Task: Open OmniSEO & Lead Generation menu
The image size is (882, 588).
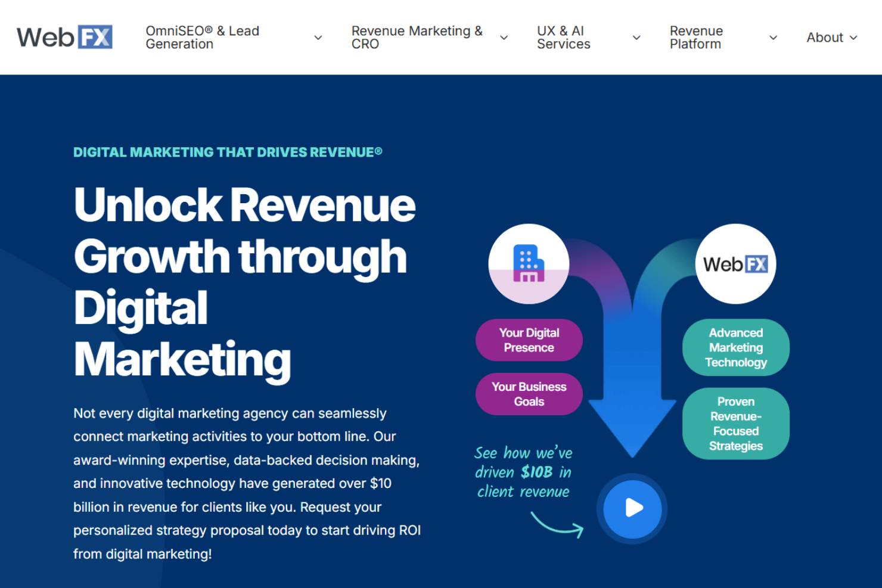Action: coord(203,38)
